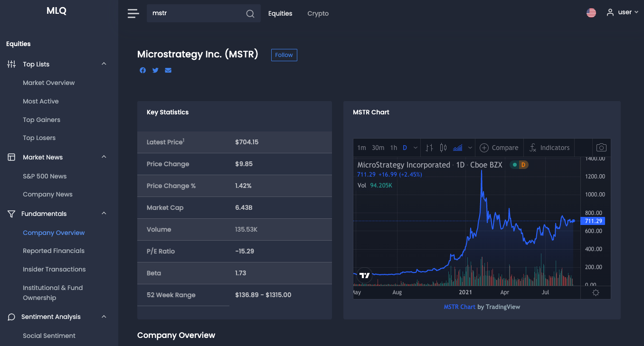Click the Market News newspaper icon
Image resolution: width=644 pixels, height=346 pixels.
(x=11, y=157)
